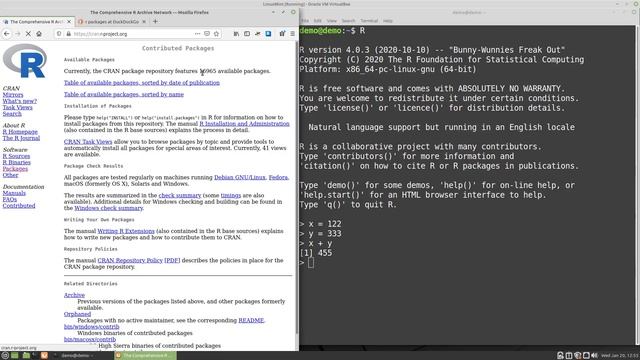
Task: Open the Linux Mint start menu icon
Action: pos(5,356)
